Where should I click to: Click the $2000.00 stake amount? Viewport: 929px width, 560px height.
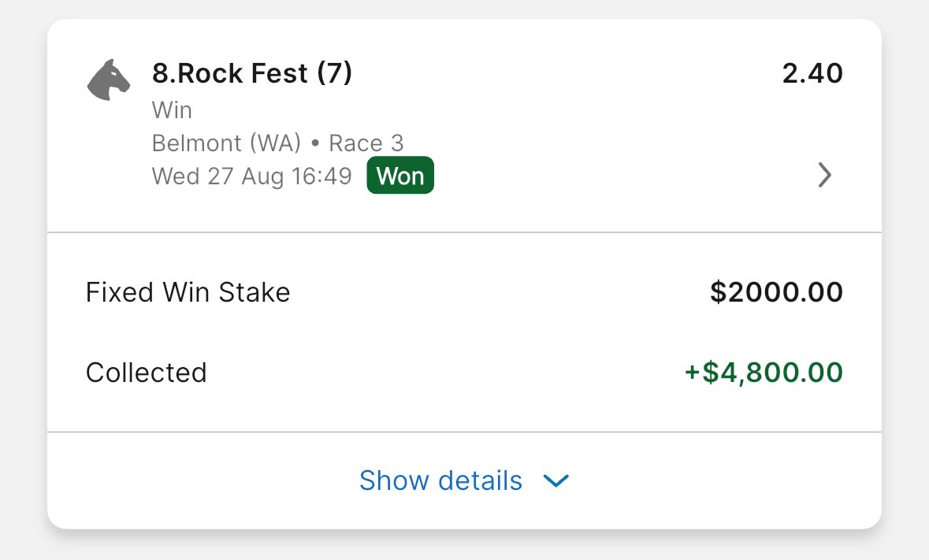[776, 293]
